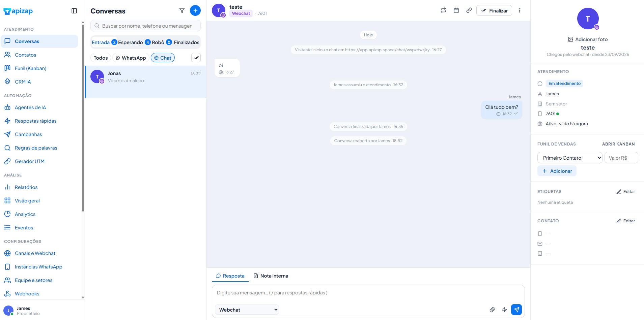The image size is (644, 320).
Task: Open Webhooks settings
Action: (39, 294)
